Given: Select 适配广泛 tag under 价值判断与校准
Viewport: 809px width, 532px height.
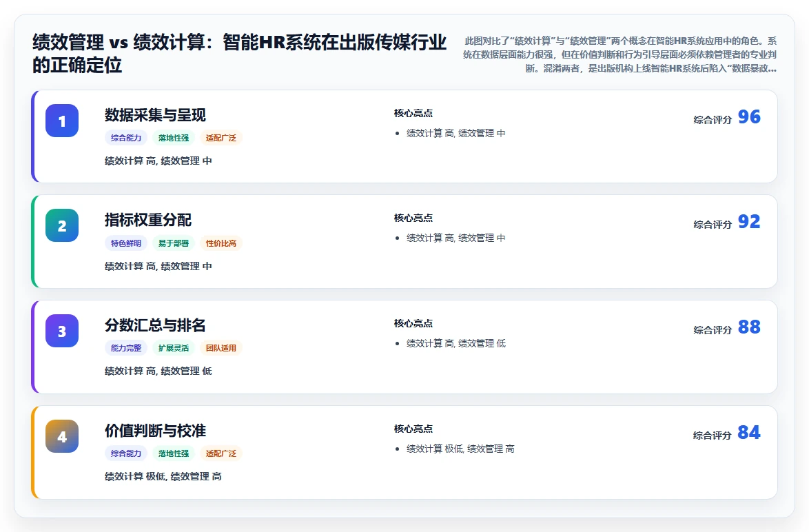Looking at the screenshot, I should [x=221, y=453].
